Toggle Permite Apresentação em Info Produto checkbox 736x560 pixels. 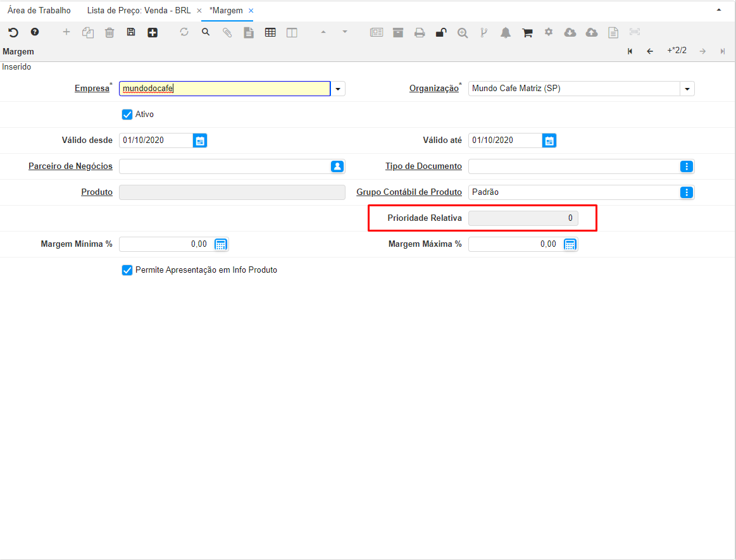(127, 270)
